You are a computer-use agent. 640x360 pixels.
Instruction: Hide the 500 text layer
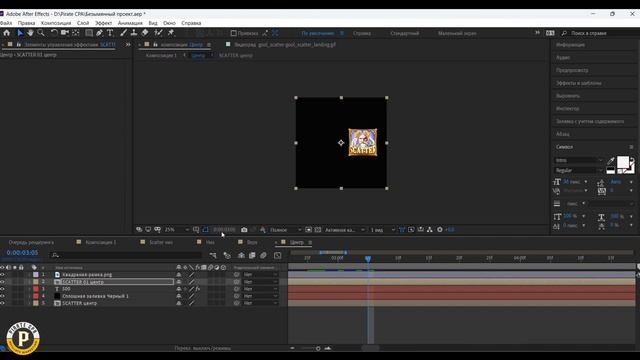[2, 289]
